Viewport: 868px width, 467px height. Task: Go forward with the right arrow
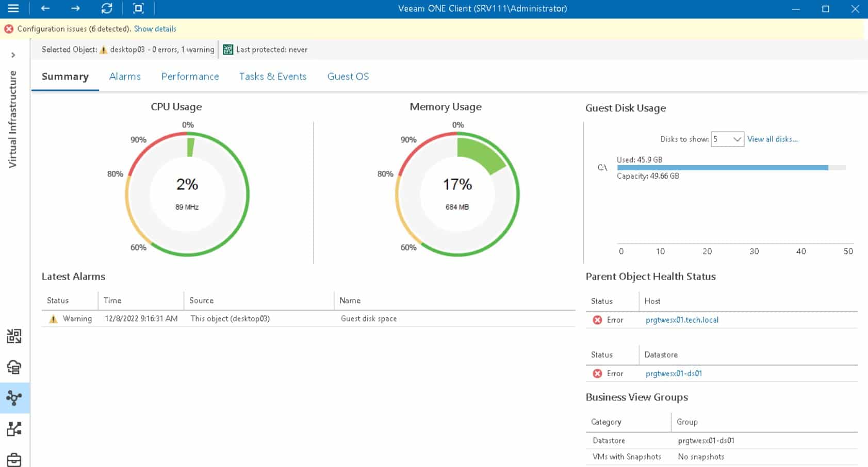point(75,8)
